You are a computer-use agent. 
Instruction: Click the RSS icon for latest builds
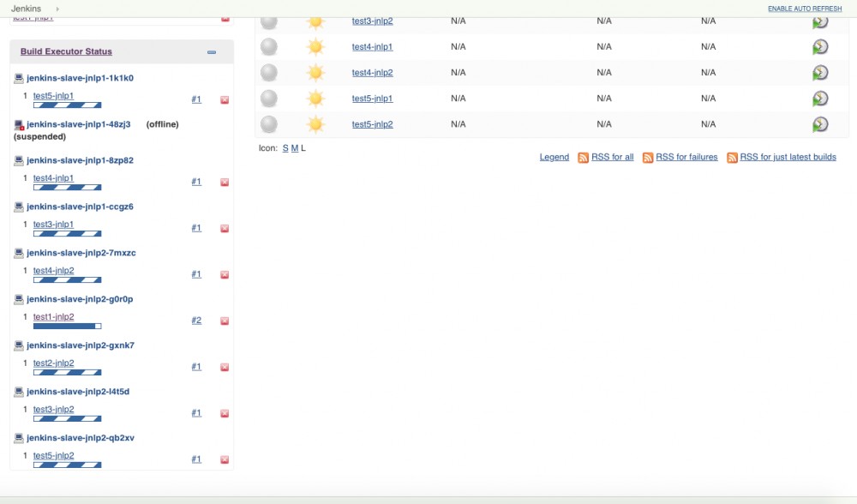coord(732,158)
